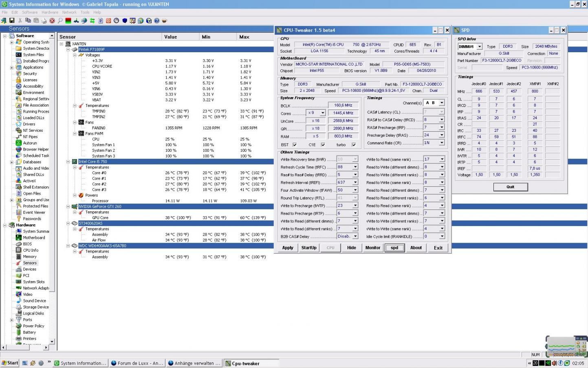This screenshot has width=588, height=368.
Task: Open the Refresh Cycle Time (tRFC) dropdown
Action: click(355, 167)
